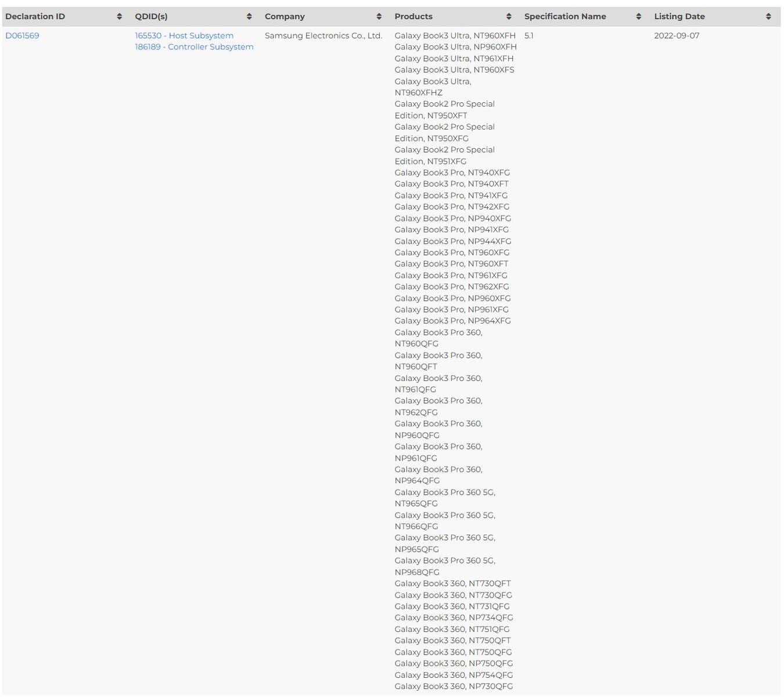Select the Samsung Electronics Co., Ltd. cell

(323, 35)
